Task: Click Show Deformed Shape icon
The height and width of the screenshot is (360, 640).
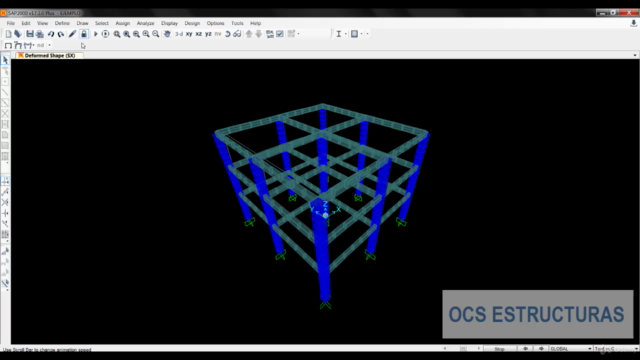Action: coord(18,45)
